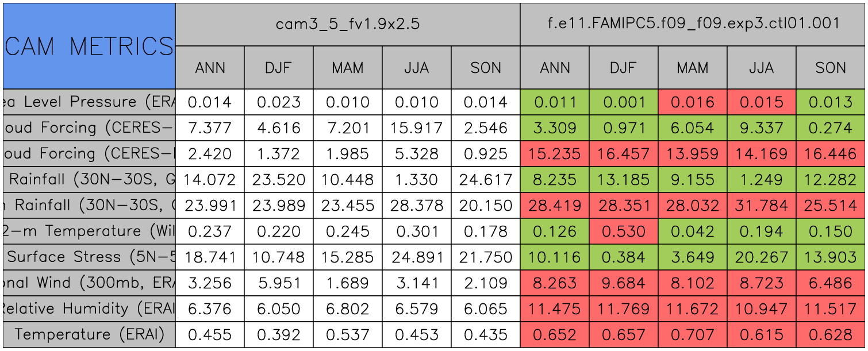
Task: Select the f.e11.FAMIPC5.f09_f09.exp3.ctl01.001 header
Action: tap(693, 24)
